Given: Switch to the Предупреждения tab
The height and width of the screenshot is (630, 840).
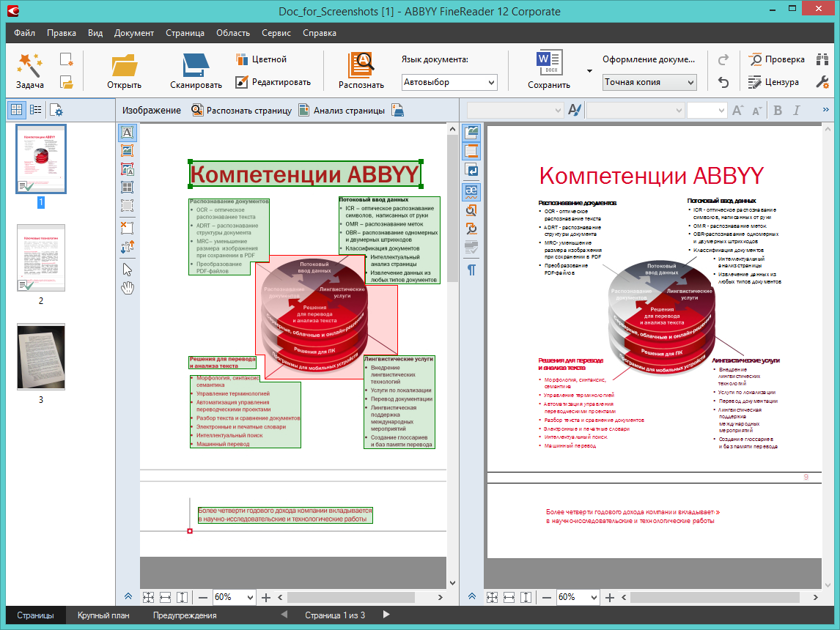Looking at the screenshot, I should click(185, 615).
